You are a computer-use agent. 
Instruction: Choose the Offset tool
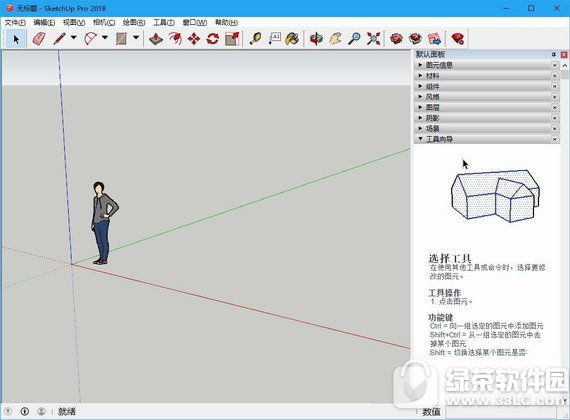(x=175, y=39)
